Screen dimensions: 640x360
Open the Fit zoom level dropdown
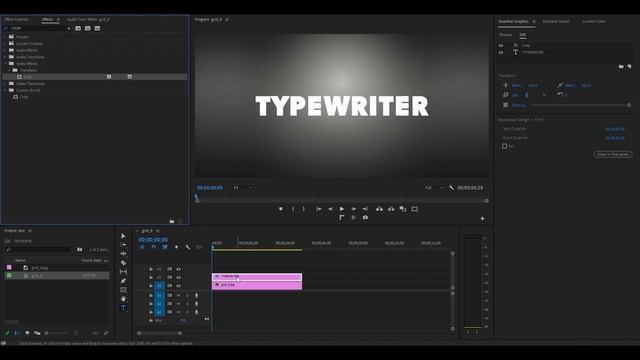click(x=242, y=188)
